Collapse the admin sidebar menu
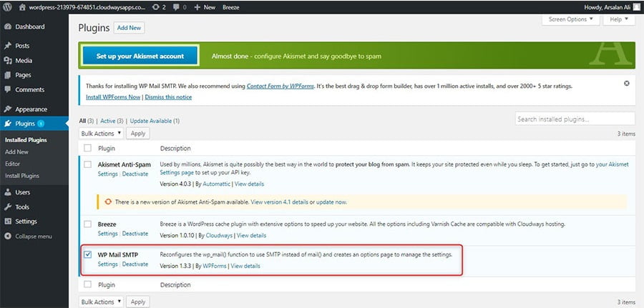644x308 pixels. click(x=34, y=237)
